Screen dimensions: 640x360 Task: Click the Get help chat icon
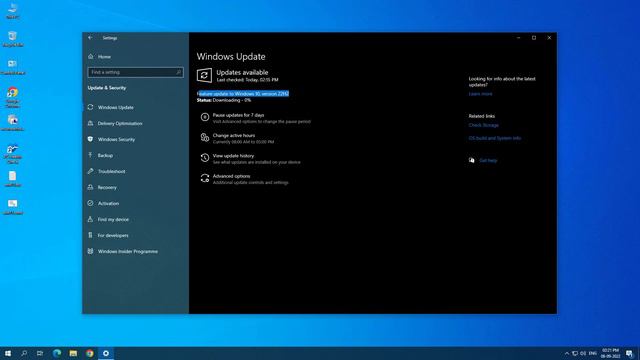pos(472,160)
